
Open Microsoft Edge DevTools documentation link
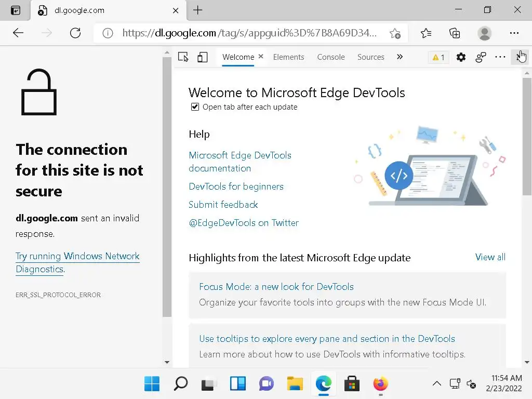(x=240, y=162)
